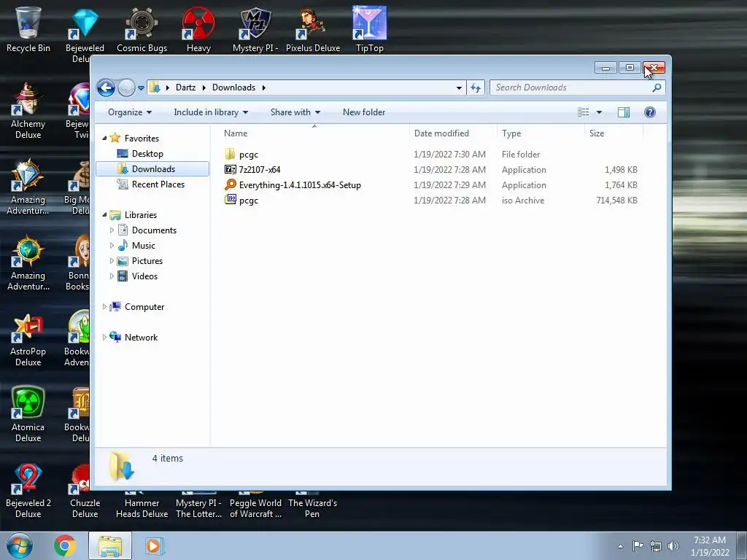Open the Windows Start button
747x560 pixels.
click(20, 545)
